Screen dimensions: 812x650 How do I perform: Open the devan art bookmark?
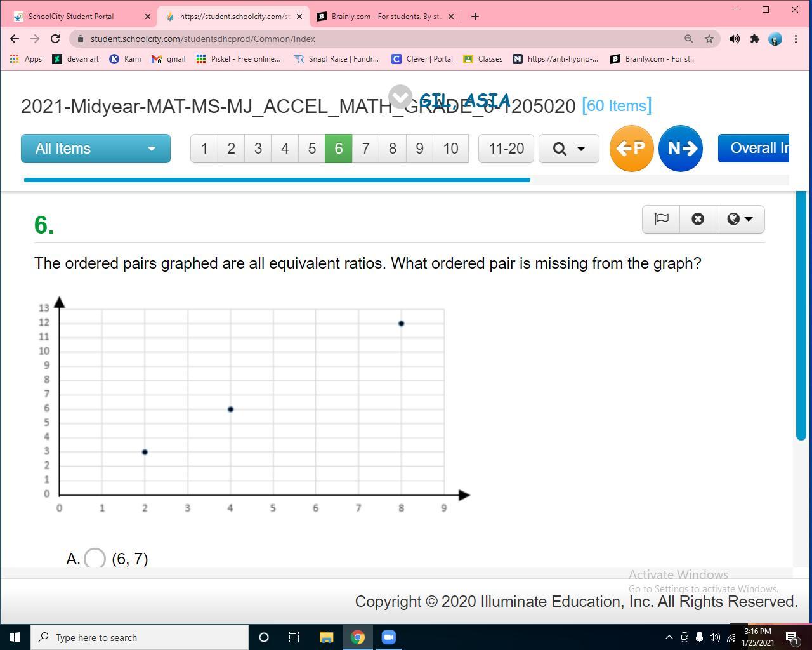coord(75,59)
